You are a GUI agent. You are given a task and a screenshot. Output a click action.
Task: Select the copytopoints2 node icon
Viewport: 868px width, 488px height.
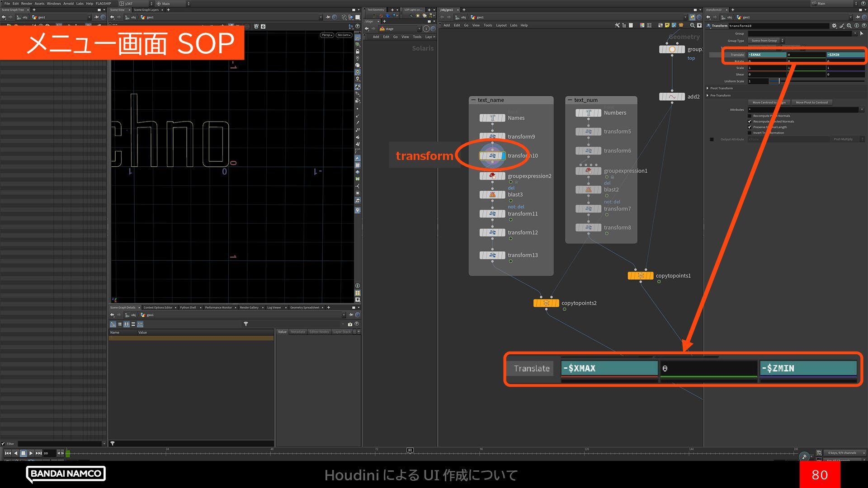[546, 303]
